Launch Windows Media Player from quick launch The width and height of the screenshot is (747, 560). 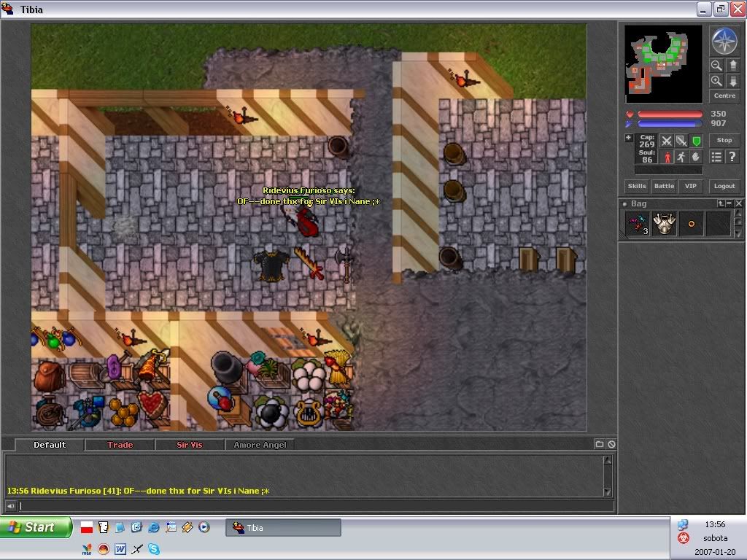pyautogui.click(x=204, y=527)
